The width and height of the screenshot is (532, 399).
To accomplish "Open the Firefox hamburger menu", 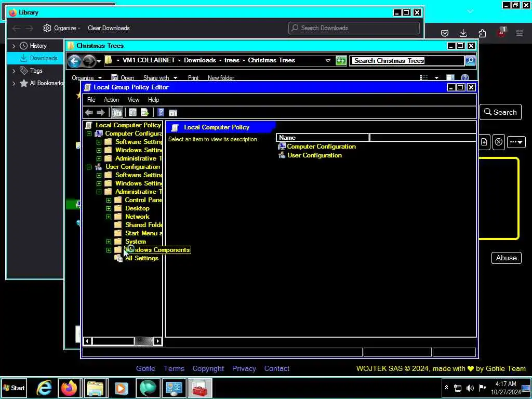I will pos(520,33).
